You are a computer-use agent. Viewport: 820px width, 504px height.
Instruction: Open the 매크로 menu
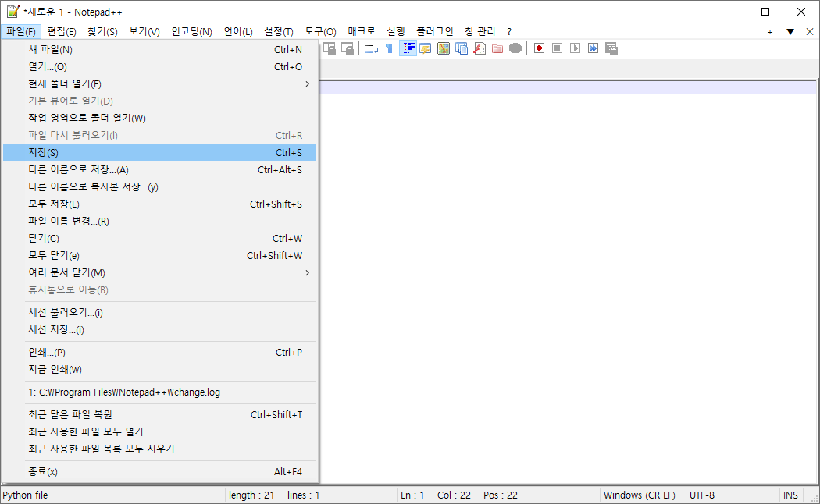coord(362,32)
